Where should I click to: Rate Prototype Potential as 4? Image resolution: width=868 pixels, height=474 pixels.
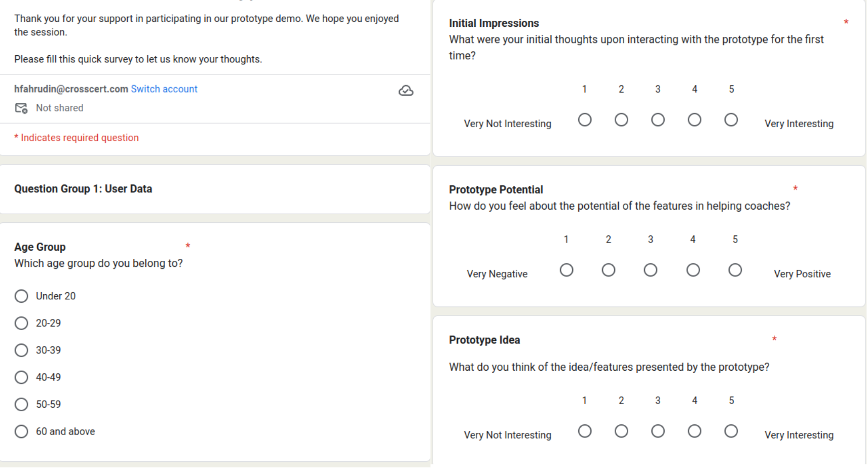[693, 270]
